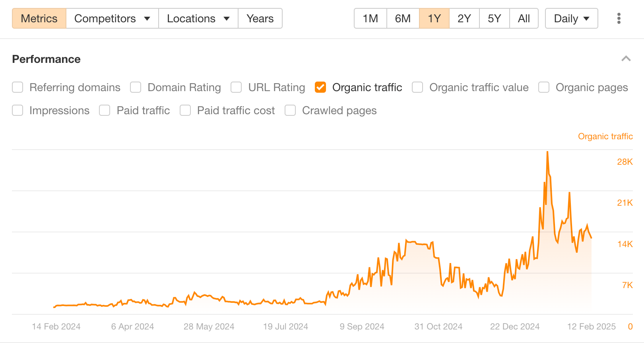This screenshot has width=644, height=343.
Task: Click the 9 Sep 2024 date label
Action: 362,327
